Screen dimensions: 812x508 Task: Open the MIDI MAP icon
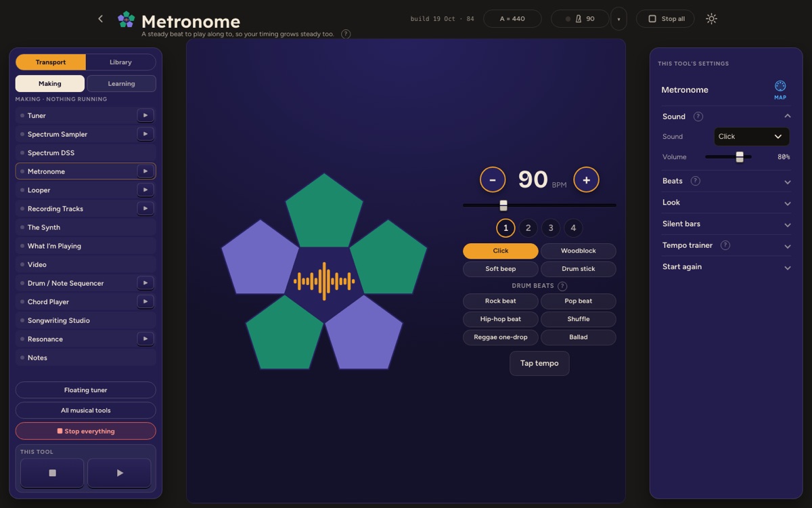pos(780,89)
